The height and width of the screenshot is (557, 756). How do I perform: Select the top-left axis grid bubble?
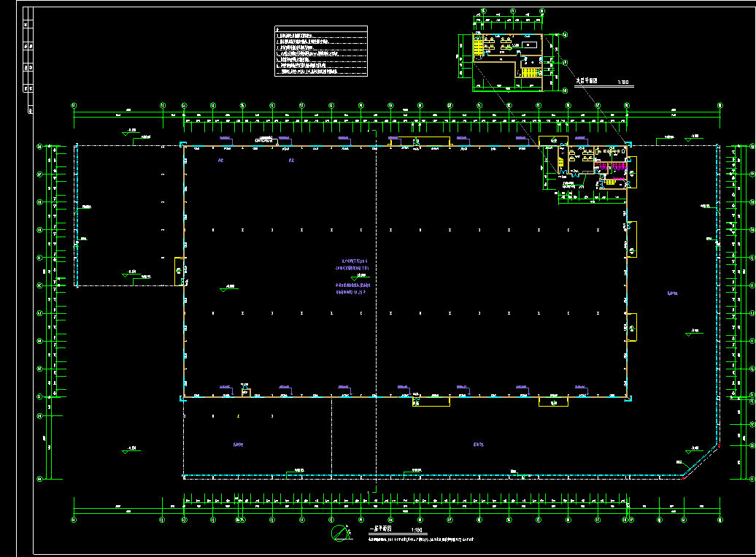(x=74, y=106)
